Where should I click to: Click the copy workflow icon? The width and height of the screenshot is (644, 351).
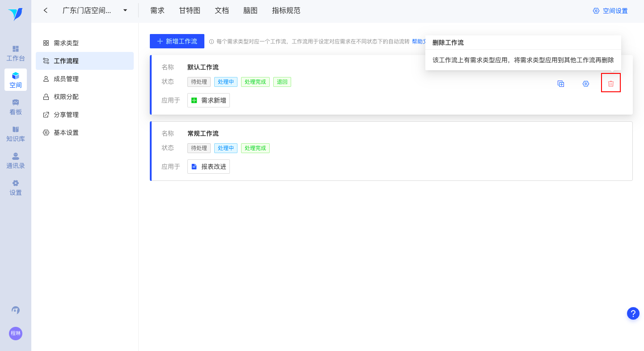point(560,84)
